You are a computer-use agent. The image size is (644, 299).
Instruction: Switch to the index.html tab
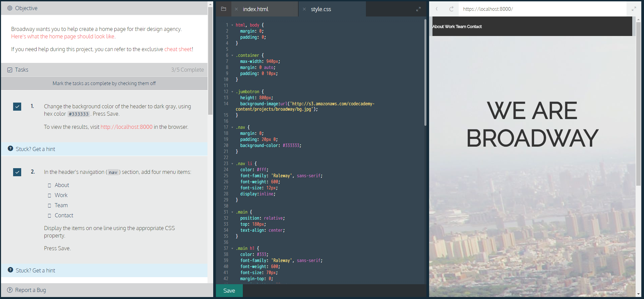tap(256, 9)
